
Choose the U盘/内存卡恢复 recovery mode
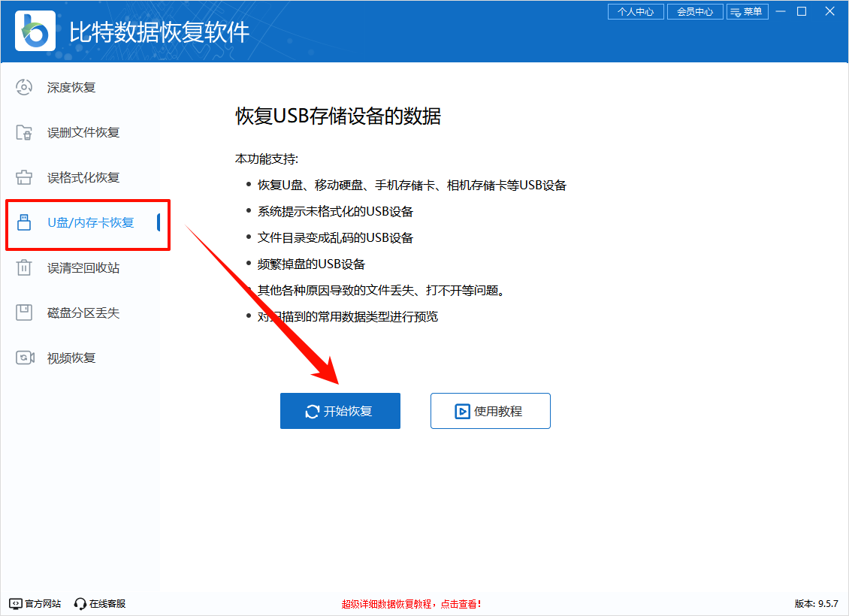tap(75, 222)
